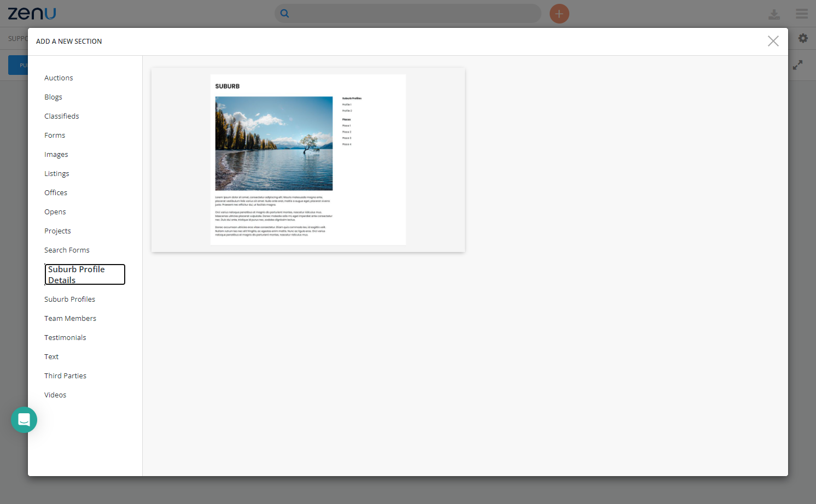Select Suburb Profile Details category
Screen dimensions: 816x504
pyautogui.click(x=85, y=274)
